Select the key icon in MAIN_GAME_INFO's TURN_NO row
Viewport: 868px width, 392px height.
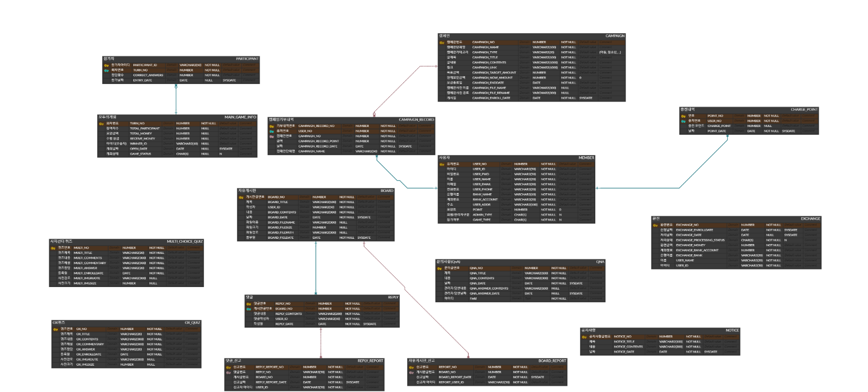(x=101, y=124)
